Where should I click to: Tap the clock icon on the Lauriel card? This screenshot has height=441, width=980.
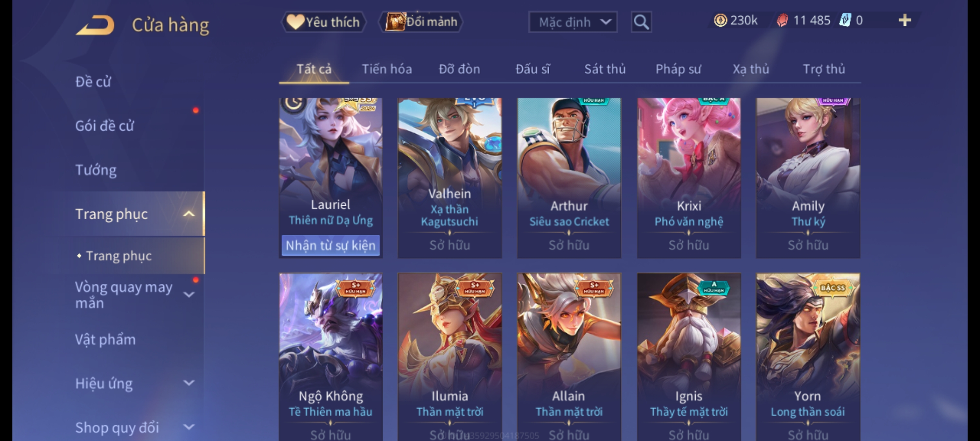click(293, 103)
